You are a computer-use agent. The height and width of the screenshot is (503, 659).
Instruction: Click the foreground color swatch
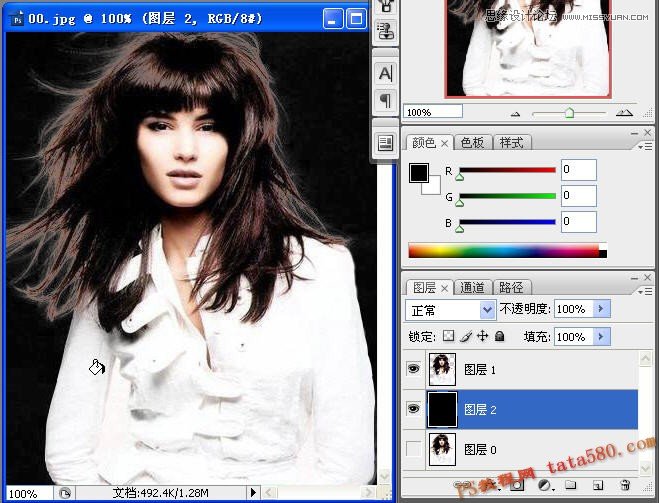pyautogui.click(x=419, y=173)
